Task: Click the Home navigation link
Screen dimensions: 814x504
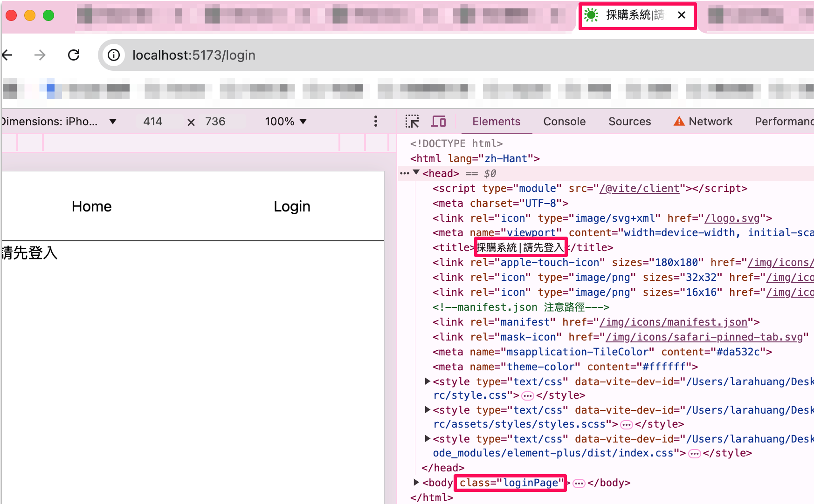Action: (91, 206)
